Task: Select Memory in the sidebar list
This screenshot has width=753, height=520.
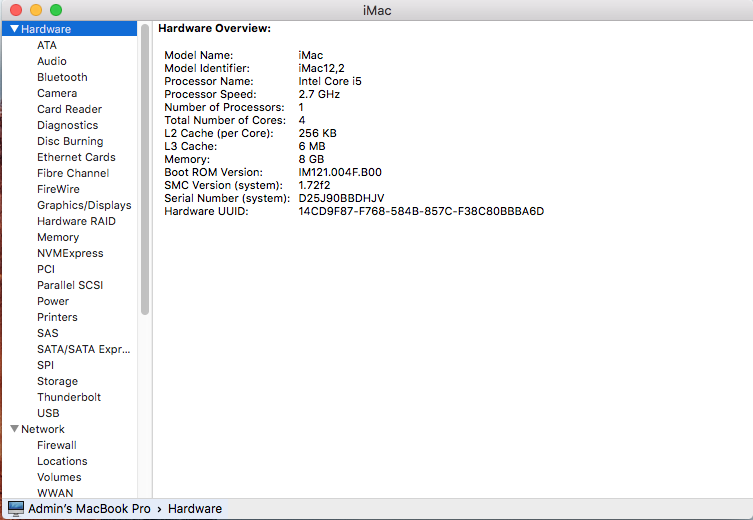Action: tap(58, 237)
